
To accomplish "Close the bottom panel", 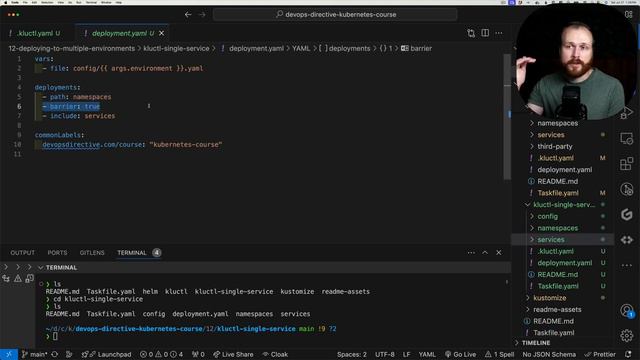I will click(499, 253).
